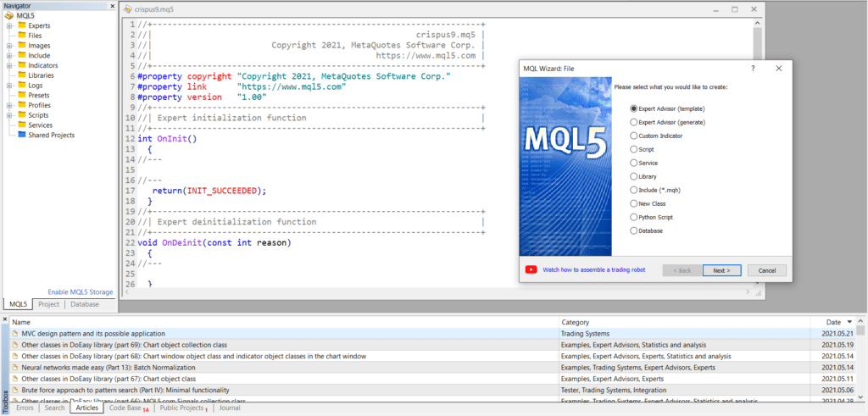Click the YouTube icon in wizard

point(531,269)
